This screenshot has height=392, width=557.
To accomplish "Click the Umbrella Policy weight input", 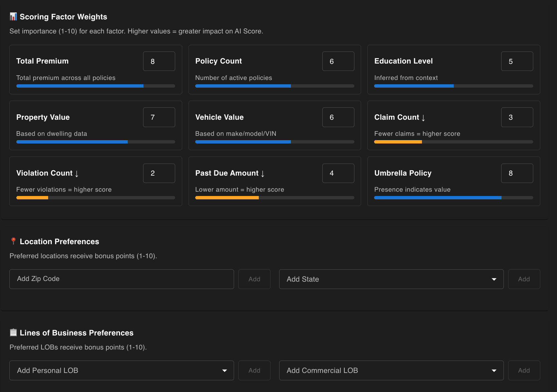I will click(517, 173).
